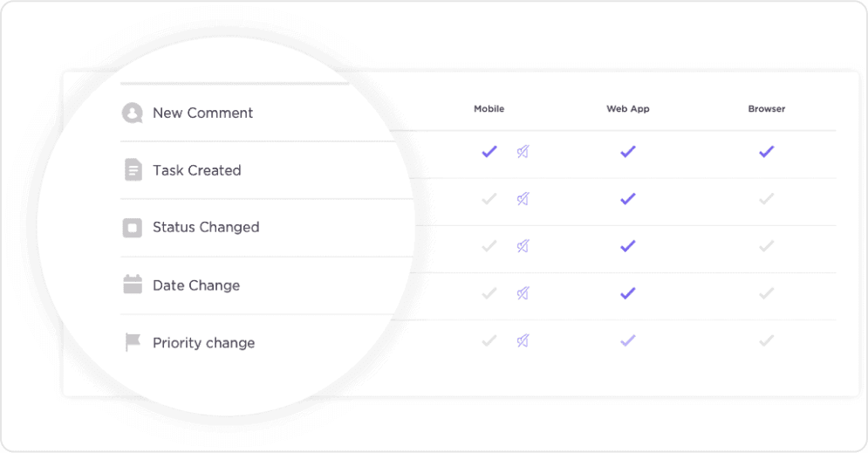Click the New Comment avatar icon
The image size is (868, 453).
click(133, 113)
